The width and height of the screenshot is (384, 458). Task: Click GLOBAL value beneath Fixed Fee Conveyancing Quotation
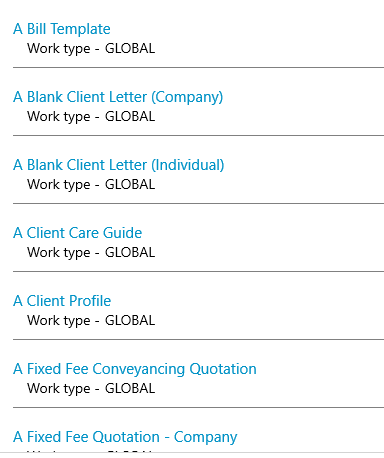[x=130, y=388]
